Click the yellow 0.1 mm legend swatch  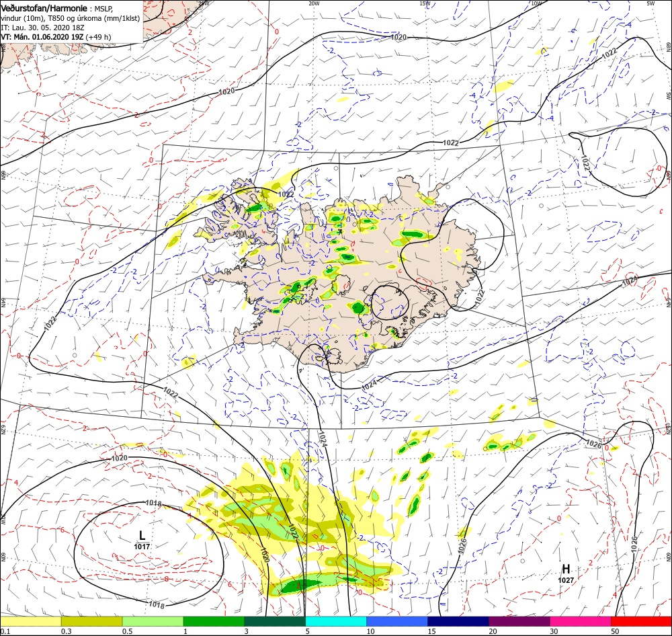tap(31, 621)
